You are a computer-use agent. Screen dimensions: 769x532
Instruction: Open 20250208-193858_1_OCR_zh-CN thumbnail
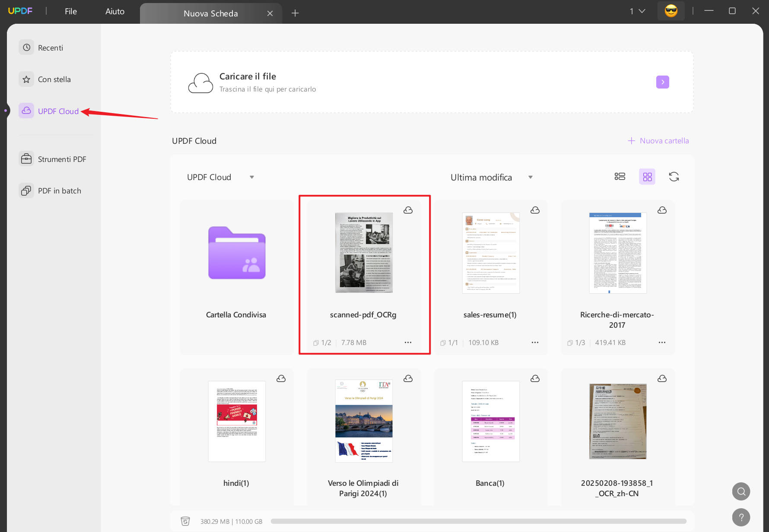tap(618, 421)
